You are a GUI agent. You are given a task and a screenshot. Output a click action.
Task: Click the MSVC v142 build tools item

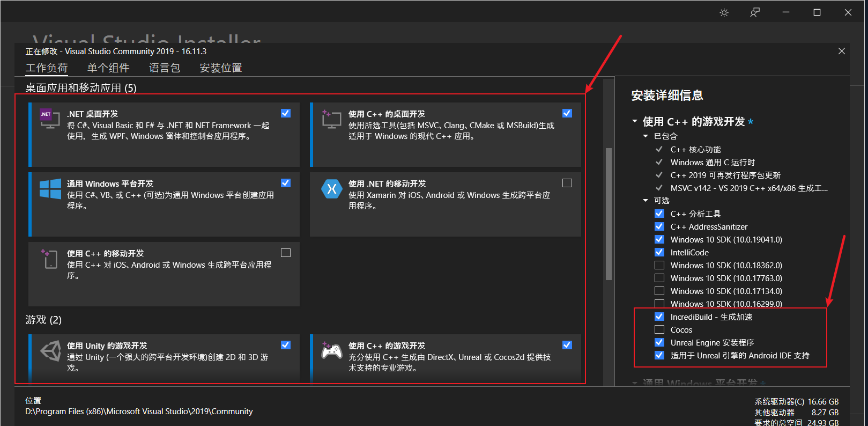(x=749, y=188)
